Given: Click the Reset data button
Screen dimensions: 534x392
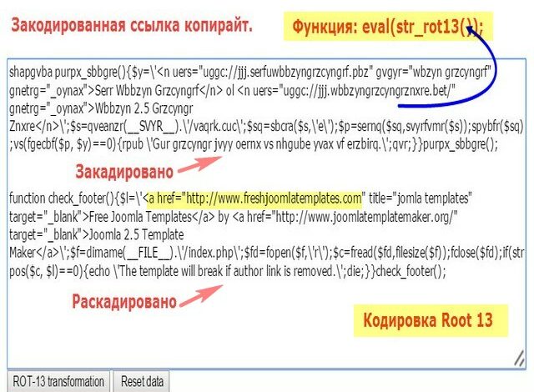Looking at the screenshot, I should click(x=142, y=381).
